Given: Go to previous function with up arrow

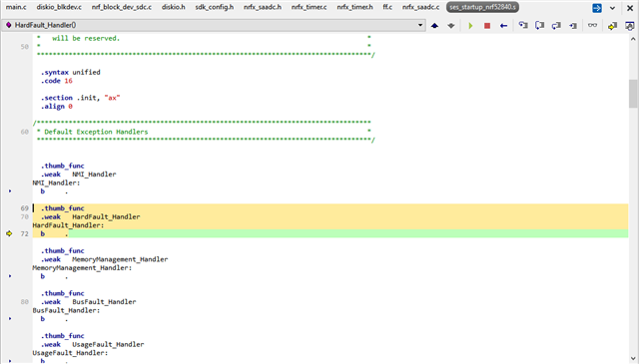Looking at the screenshot, I should pyautogui.click(x=435, y=26).
